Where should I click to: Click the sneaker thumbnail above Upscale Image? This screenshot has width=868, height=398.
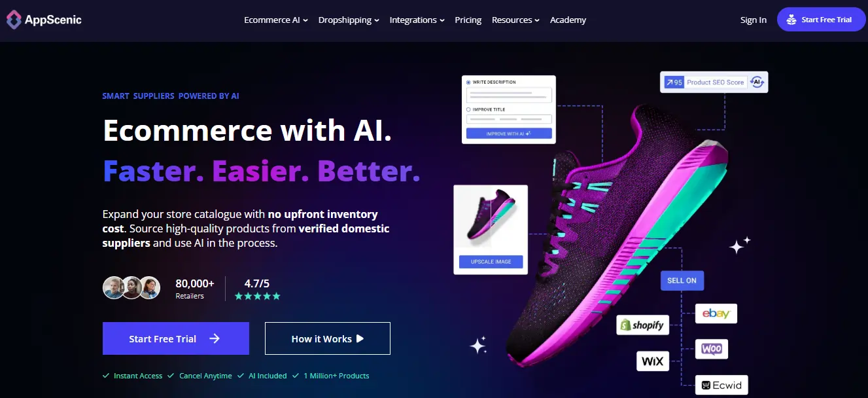[491, 218]
